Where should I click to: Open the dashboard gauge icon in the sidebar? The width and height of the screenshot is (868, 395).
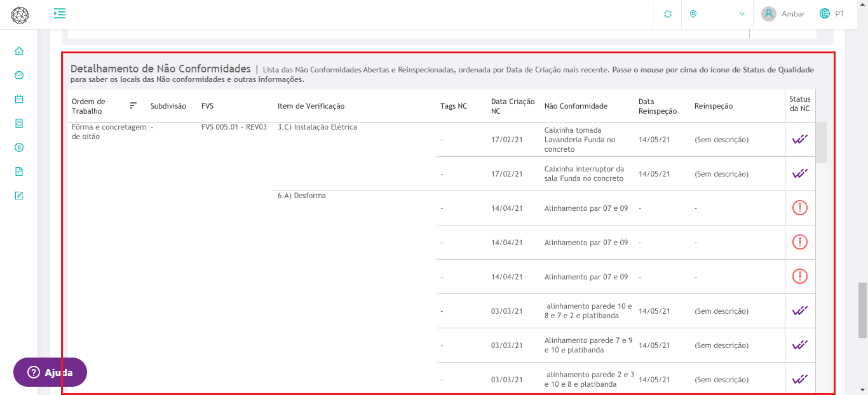(19, 75)
